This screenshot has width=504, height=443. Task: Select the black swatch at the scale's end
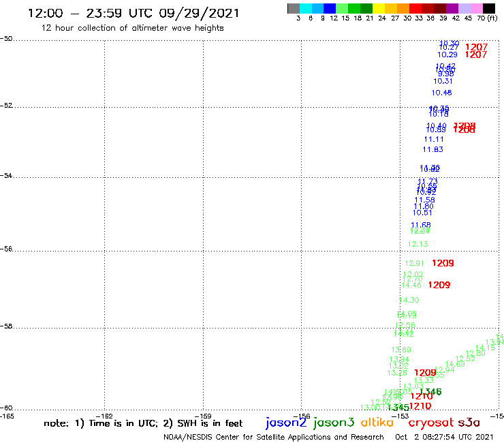[x=489, y=8]
